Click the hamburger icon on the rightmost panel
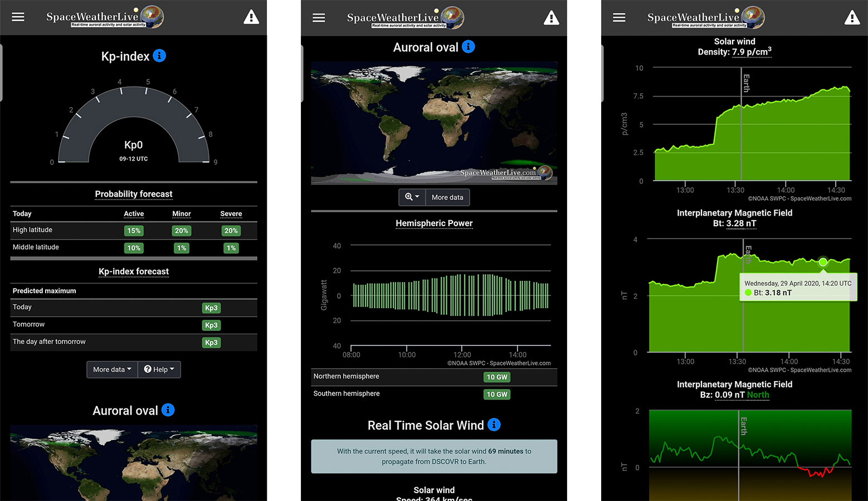868x501 pixels. coord(619,17)
